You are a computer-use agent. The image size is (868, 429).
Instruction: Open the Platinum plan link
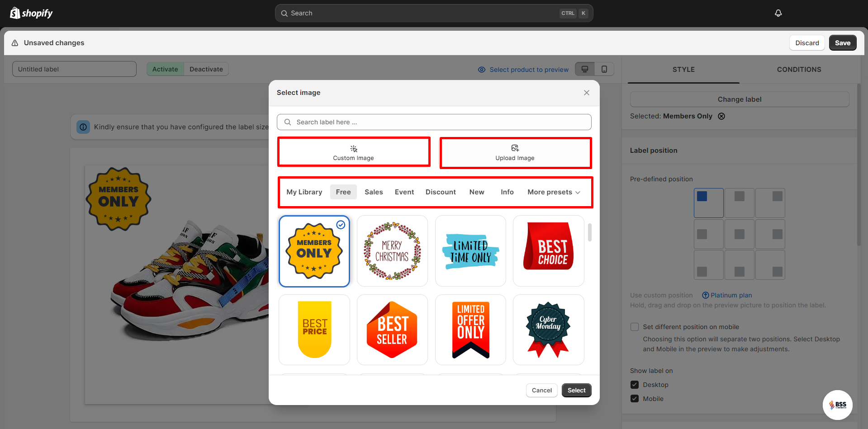[731, 295]
